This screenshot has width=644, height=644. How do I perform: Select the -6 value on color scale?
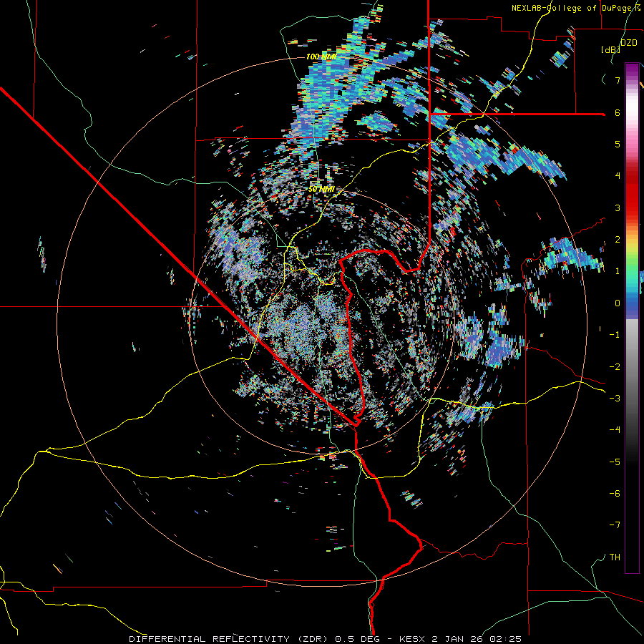(615, 494)
